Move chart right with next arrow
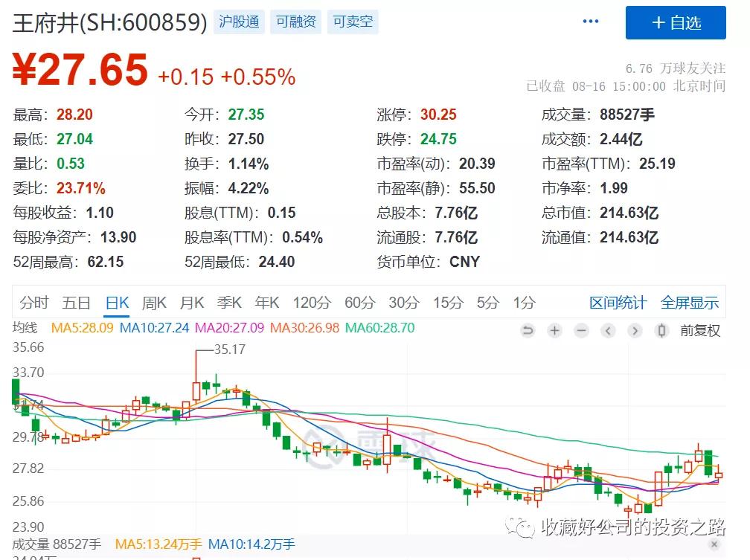 pyautogui.click(x=635, y=330)
